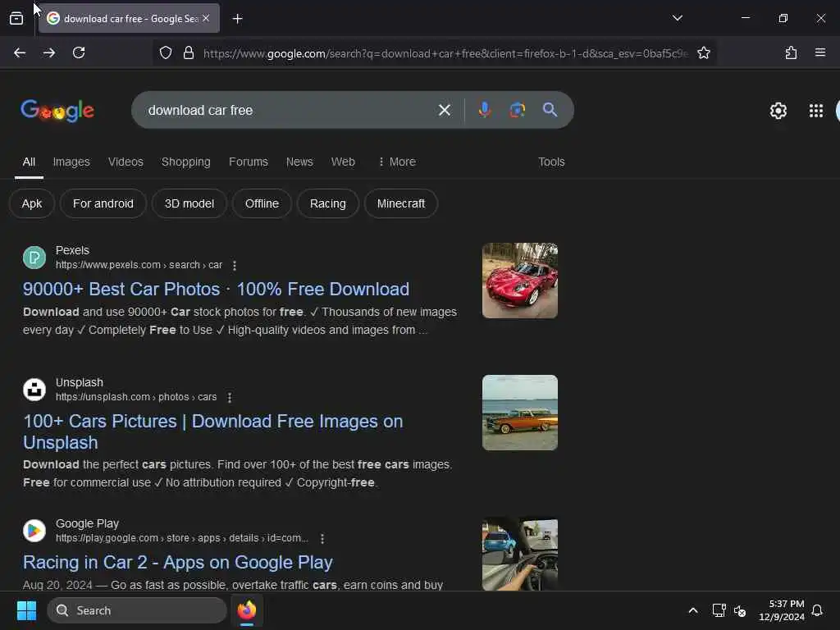This screenshot has width=840, height=630.
Task: Open Firefox from the taskbar
Action: (x=247, y=610)
